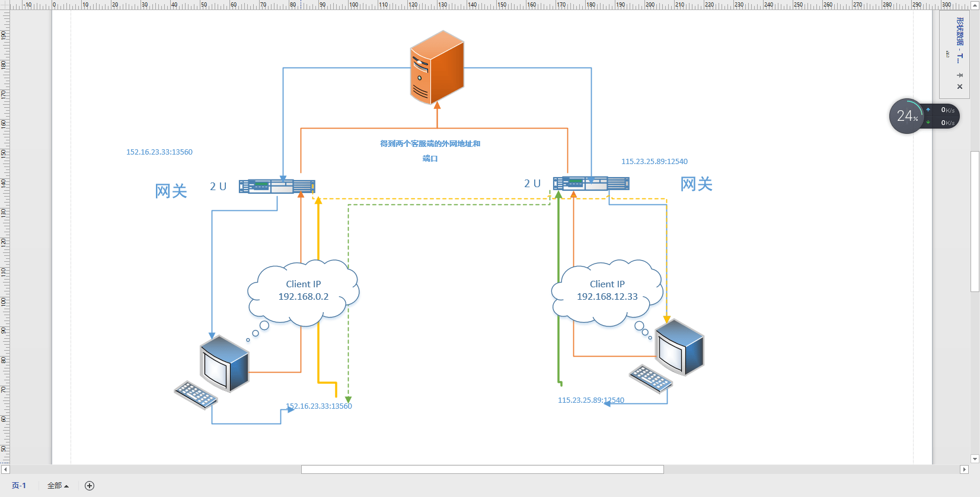Click the 形状数据 panel title
Image resolution: width=980 pixels, height=497 pixels.
pyautogui.click(x=960, y=40)
